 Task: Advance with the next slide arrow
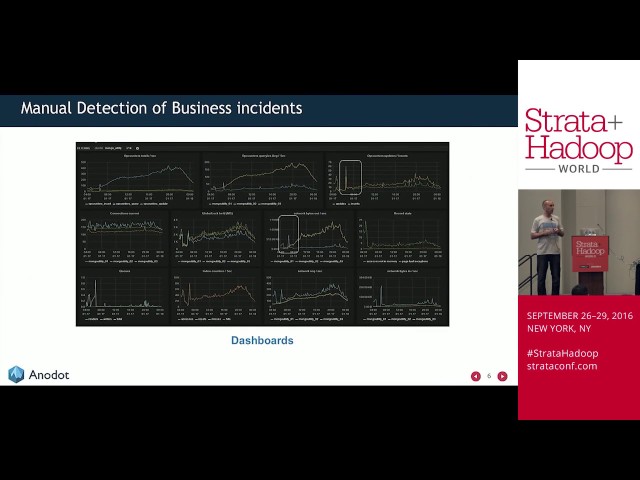[502, 376]
